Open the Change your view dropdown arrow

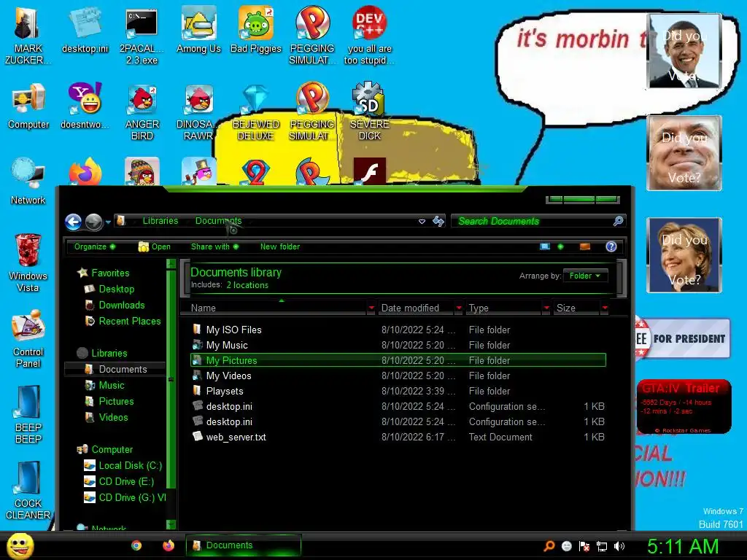pyautogui.click(x=561, y=246)
